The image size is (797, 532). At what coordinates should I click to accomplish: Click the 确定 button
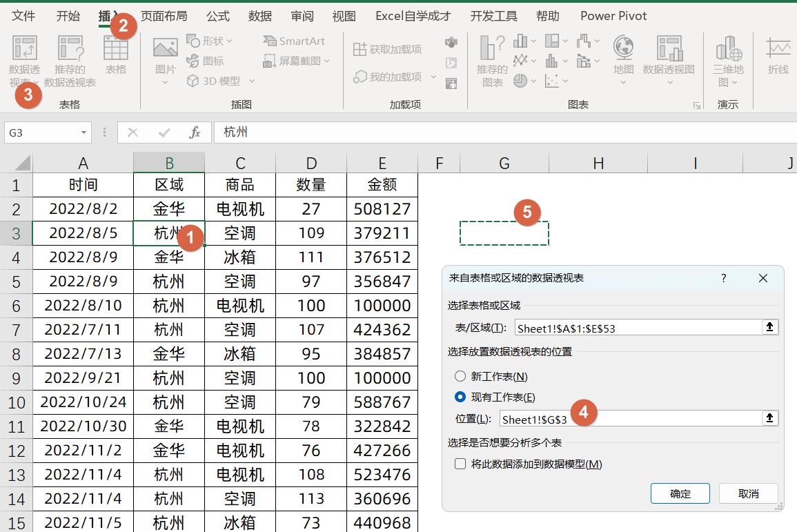[680, 493]
